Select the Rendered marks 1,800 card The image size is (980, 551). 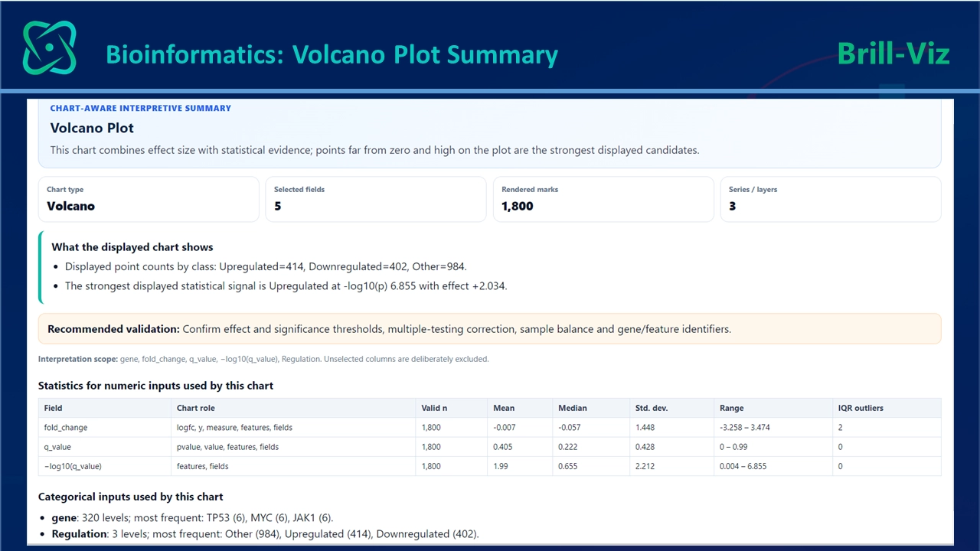click(x=603, y=199)
